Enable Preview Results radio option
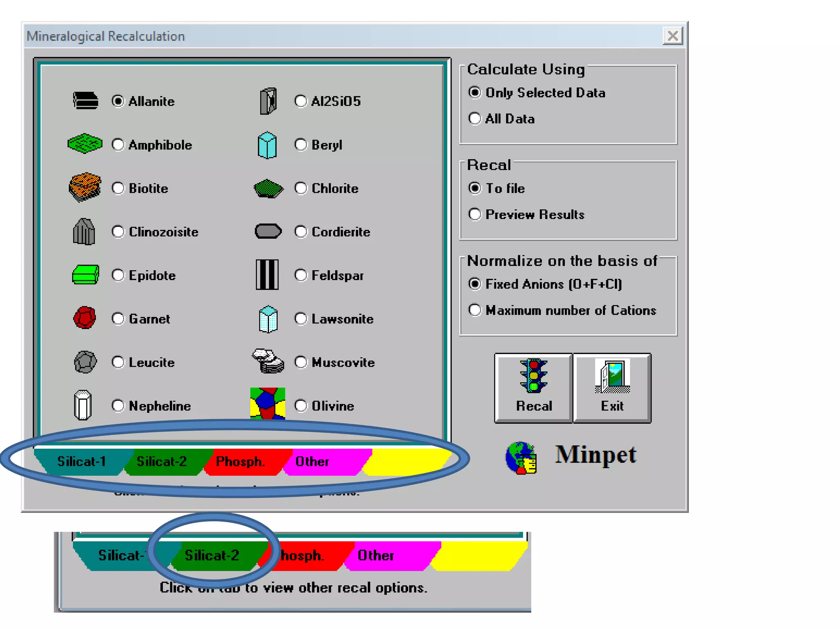 (x=475, y=215)
